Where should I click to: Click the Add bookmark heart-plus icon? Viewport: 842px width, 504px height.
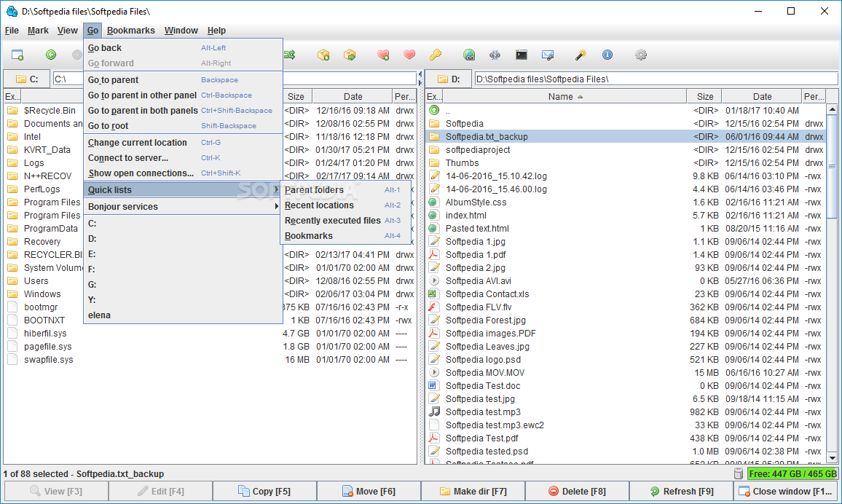(x=383, y=55)
